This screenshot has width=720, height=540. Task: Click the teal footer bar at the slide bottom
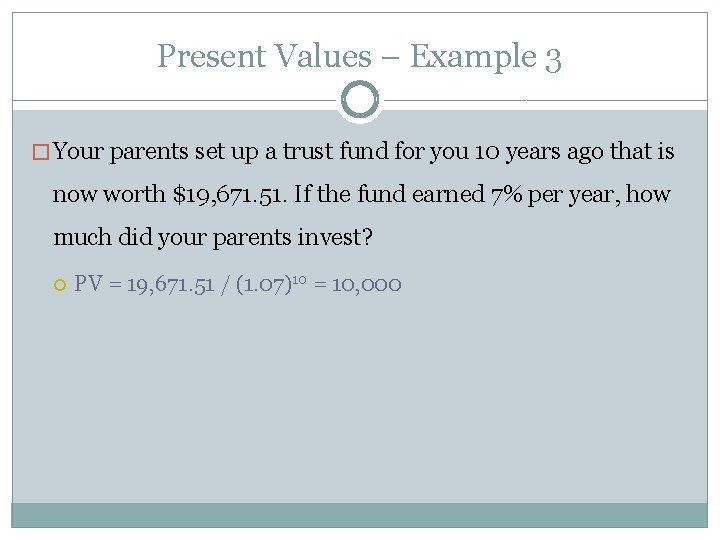pyautogui.click(x=359, y=514)
